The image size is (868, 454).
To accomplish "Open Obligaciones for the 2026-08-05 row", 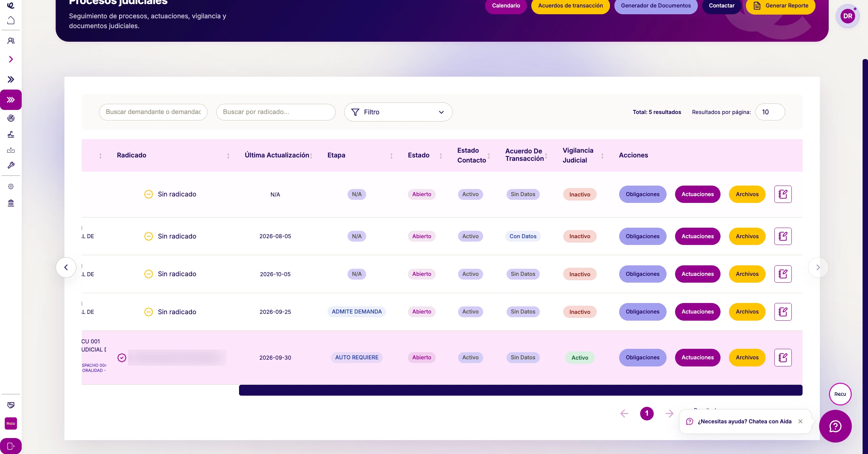I will [643, 236].
